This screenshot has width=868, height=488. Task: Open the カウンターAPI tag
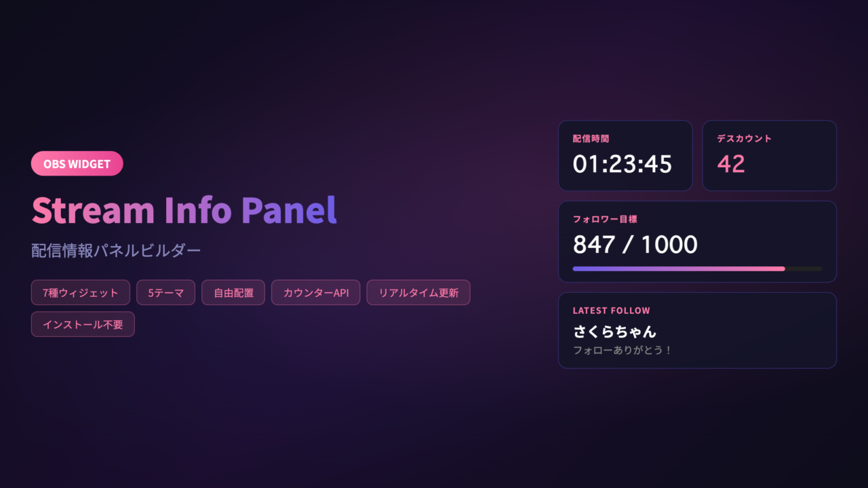coord(315,293)
